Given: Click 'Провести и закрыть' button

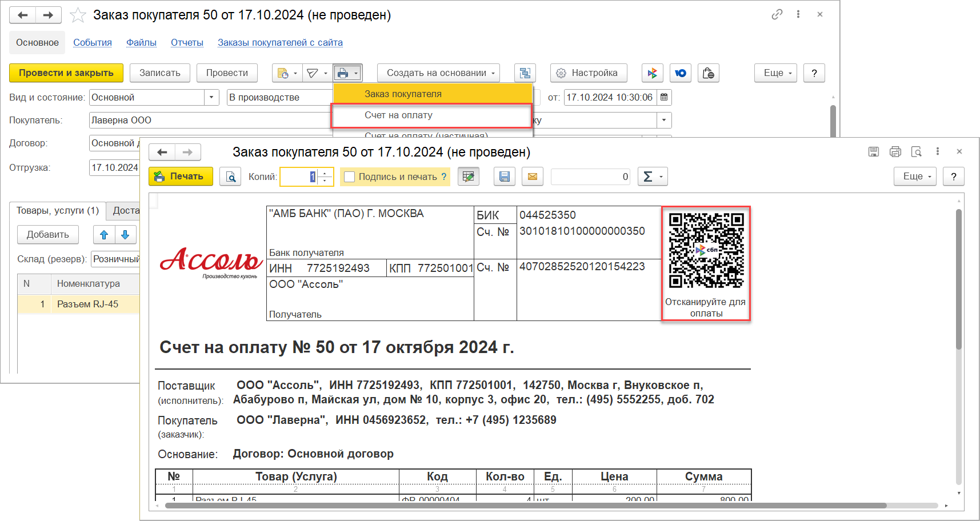Looking at the screenshot, I should (66, 73).
